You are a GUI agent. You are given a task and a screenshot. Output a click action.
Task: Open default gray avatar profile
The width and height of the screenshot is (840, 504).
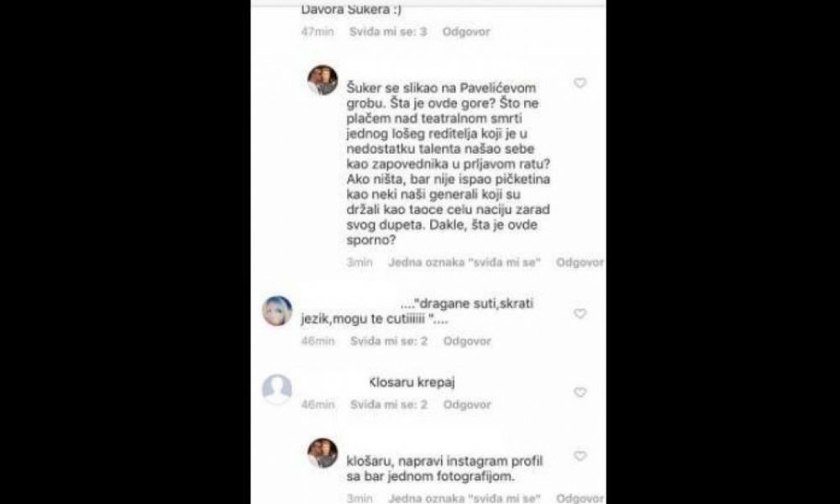(x=277, y=390)
